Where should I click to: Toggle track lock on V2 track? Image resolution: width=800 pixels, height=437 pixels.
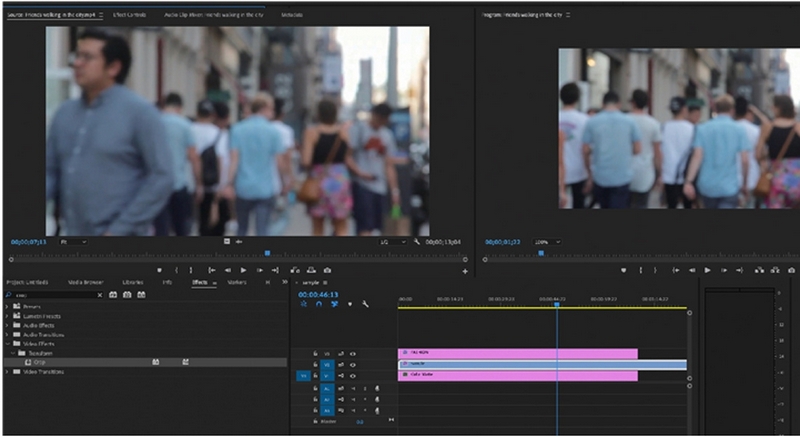pos(316,365)
